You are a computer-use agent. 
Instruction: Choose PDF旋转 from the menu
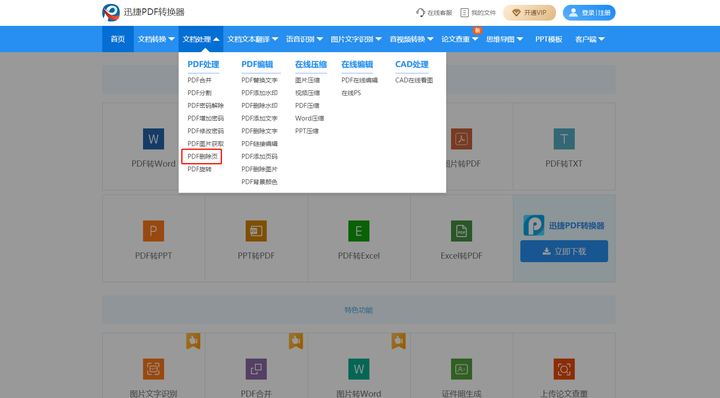(199, 169)
